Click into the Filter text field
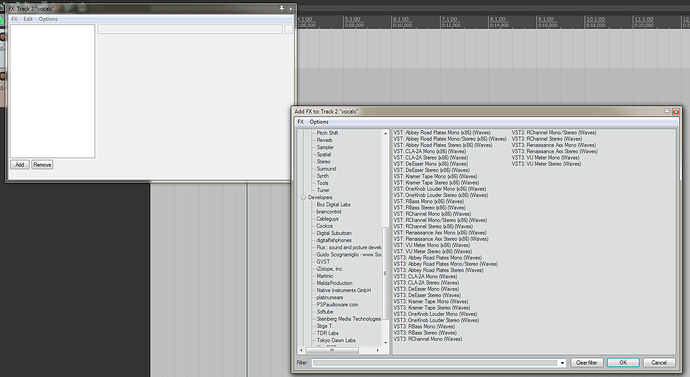The height and width of the screenshot is (377, 690). [x=435, y=363]
